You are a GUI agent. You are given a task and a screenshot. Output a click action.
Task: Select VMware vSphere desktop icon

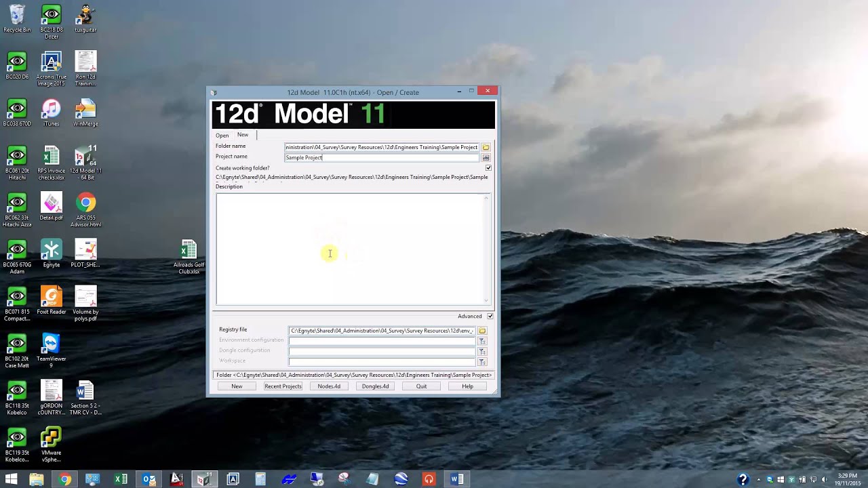[x=52, y=445]
